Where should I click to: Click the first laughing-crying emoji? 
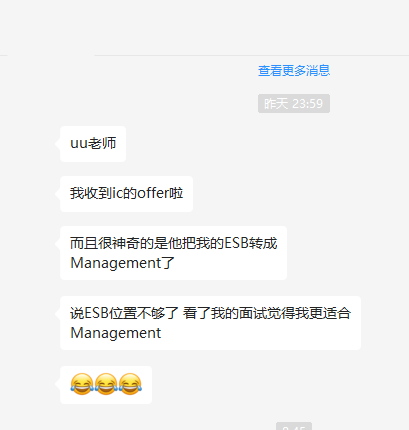(x=82, y=384)
